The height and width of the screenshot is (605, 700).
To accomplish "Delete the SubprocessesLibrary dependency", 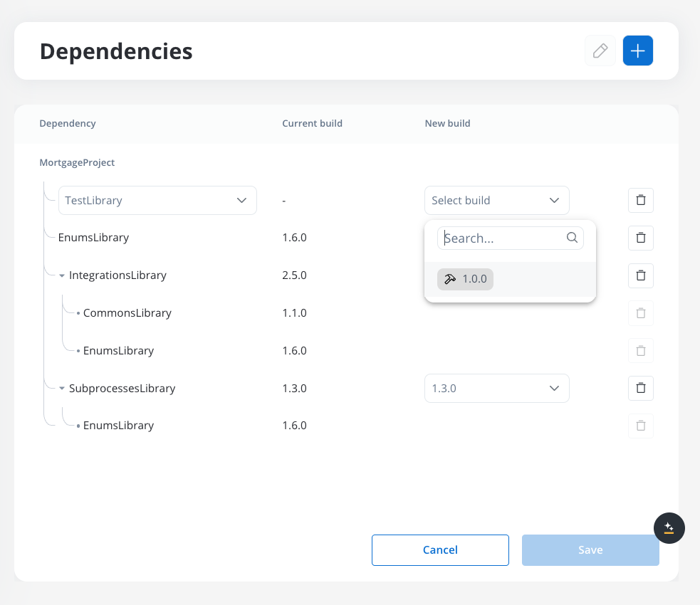I will (x=641, y=388).
